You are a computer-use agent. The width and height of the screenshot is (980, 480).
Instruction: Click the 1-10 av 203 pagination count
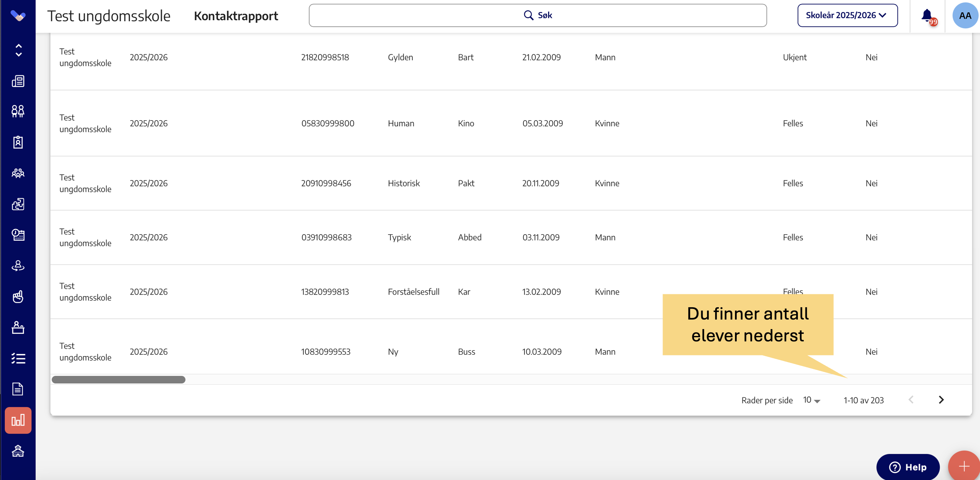point(863,400)
